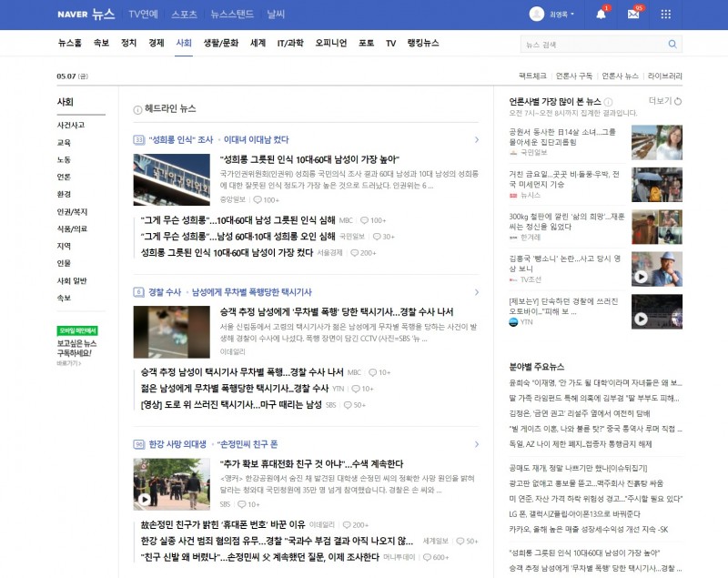Viewport: 728px width, 578px height.
Task: Switch to the 경제 tab
Action: coord(156,43)
